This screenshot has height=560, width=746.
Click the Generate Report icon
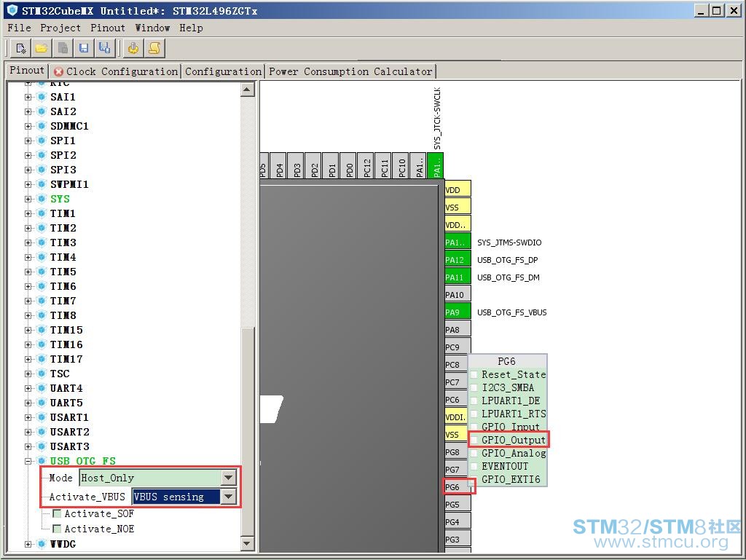pyautogui.click(x=154, y=48)
